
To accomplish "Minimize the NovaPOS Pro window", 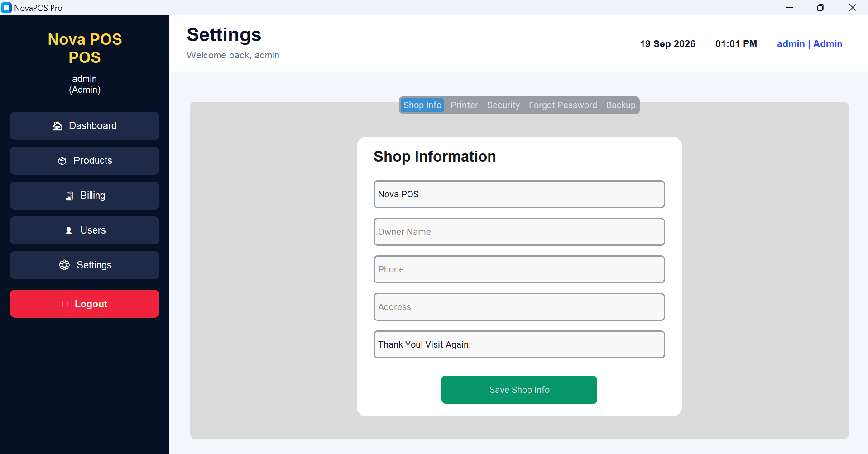I will (789, 8).
